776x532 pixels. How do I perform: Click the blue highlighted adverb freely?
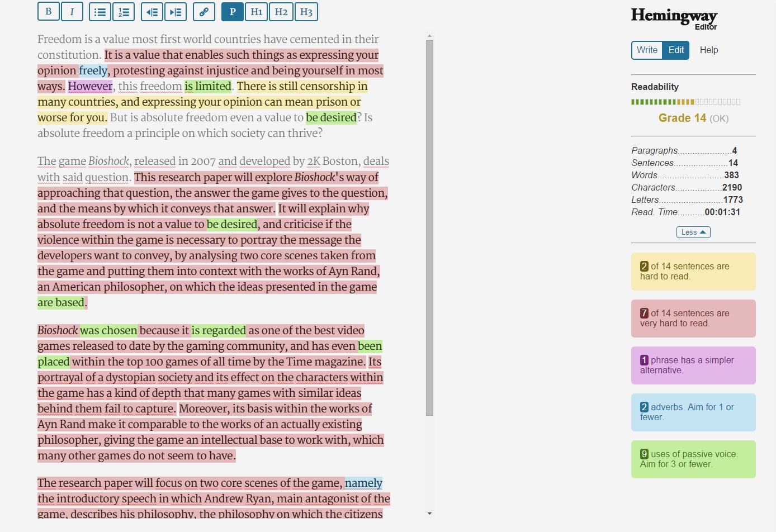tap(93, 70)
